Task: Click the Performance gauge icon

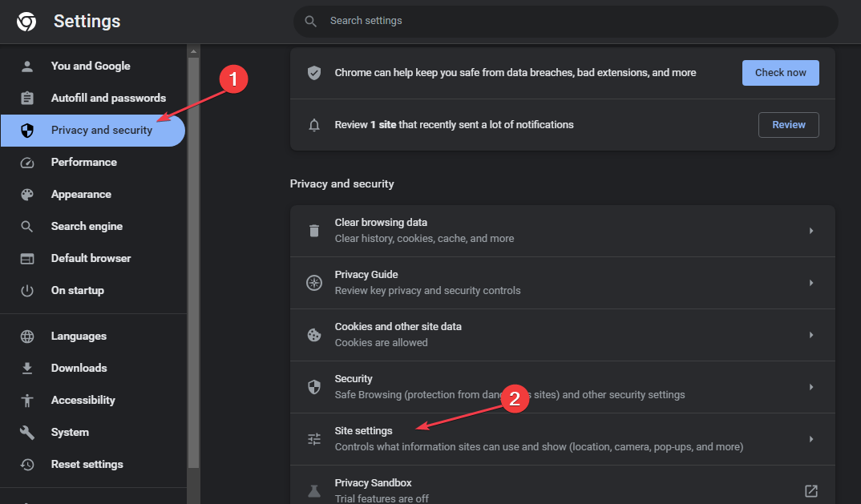Action: [27, 163]
